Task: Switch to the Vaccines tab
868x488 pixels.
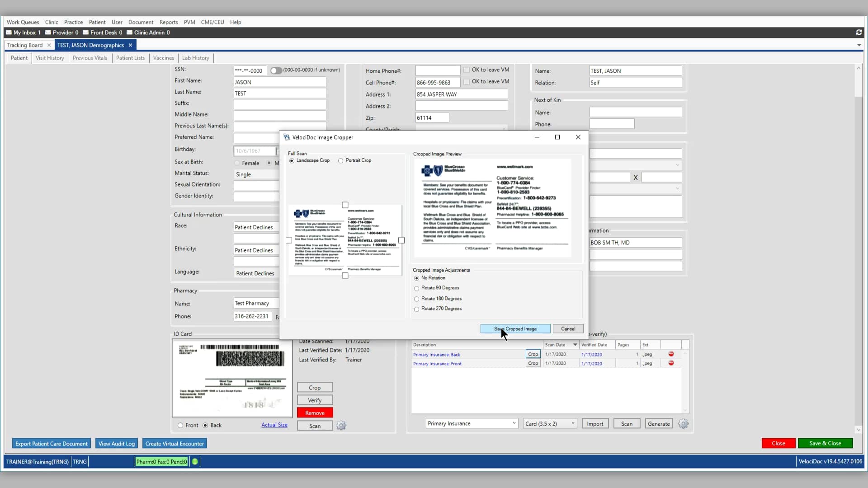Action: click(163, 58)
